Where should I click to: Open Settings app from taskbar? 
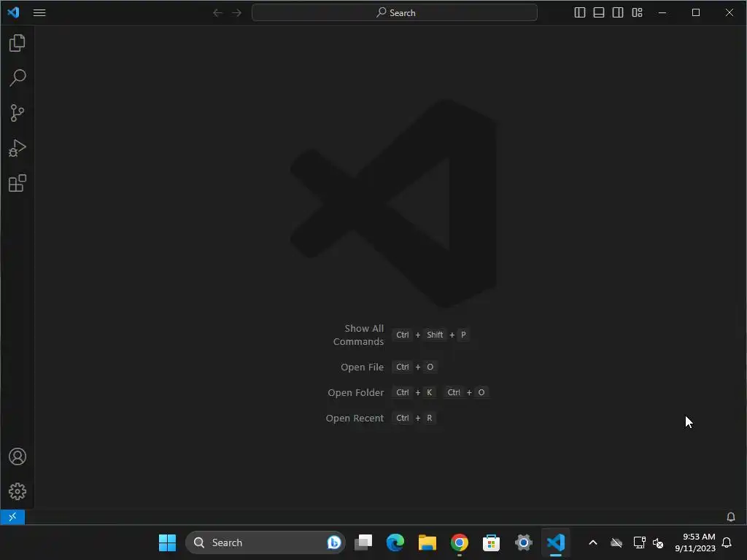523,542
